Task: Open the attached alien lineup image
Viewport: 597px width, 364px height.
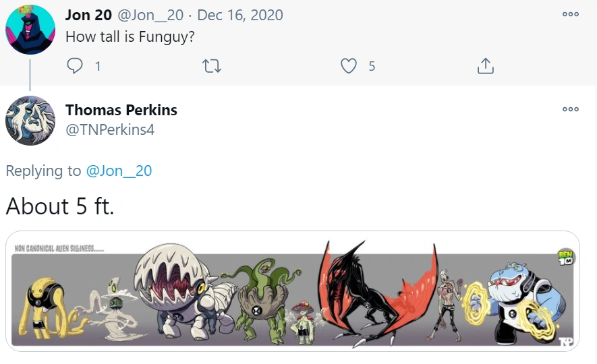Action: (x=293, y=290)
